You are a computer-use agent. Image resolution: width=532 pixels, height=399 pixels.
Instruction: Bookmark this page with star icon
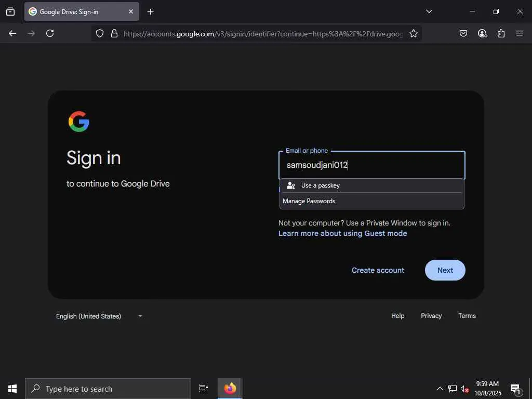[413, 33]
